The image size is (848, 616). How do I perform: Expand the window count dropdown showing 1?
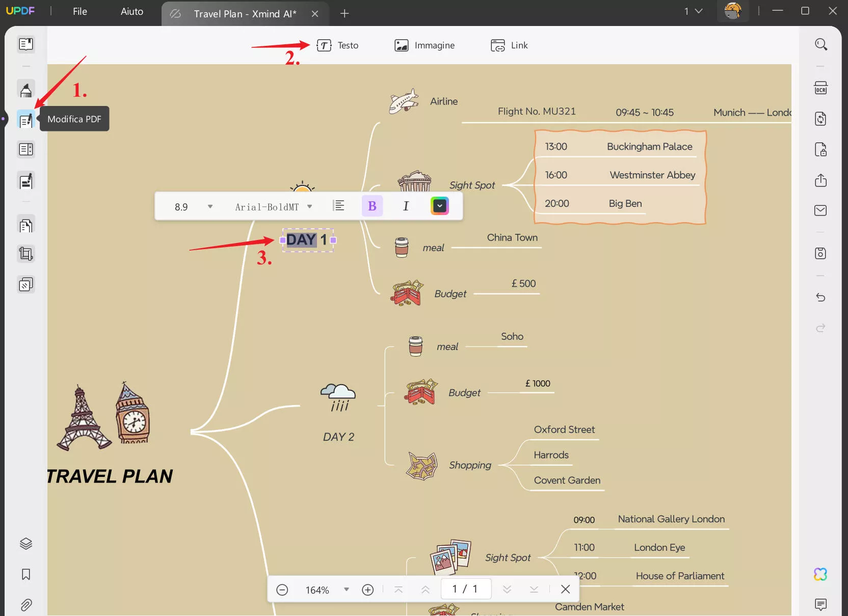(x=693, y=11)
